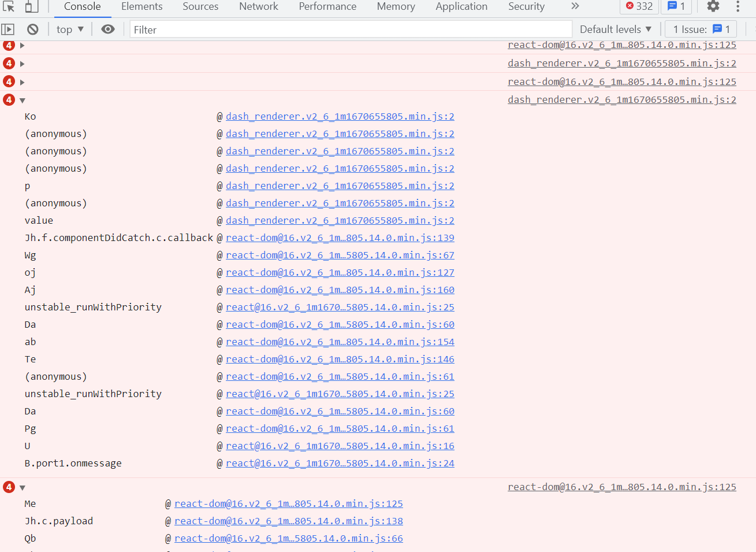Select the Wg function name text

pyautogui.click(x=31, y=255)
